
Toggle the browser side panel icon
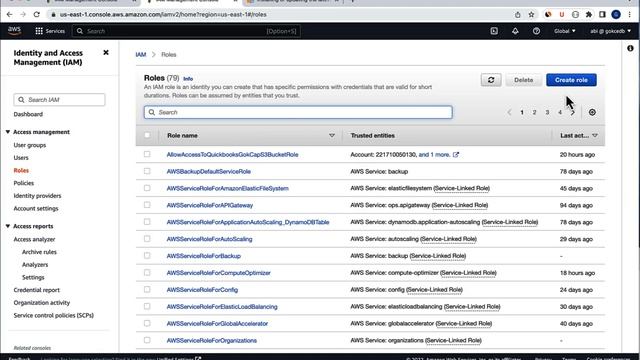(x=602, y=15)
